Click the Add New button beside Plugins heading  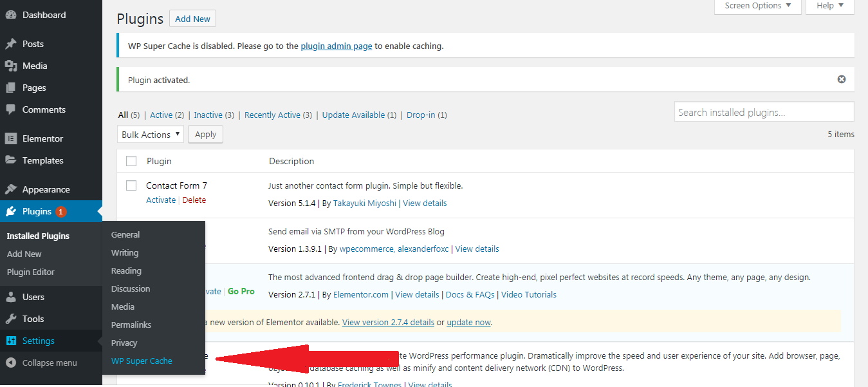193,19
